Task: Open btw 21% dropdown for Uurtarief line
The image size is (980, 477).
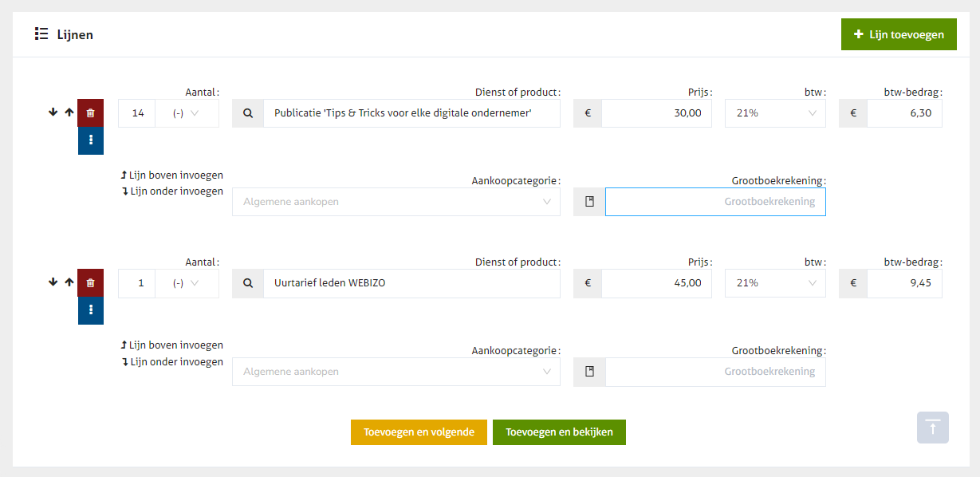Action: pos(775,283)
